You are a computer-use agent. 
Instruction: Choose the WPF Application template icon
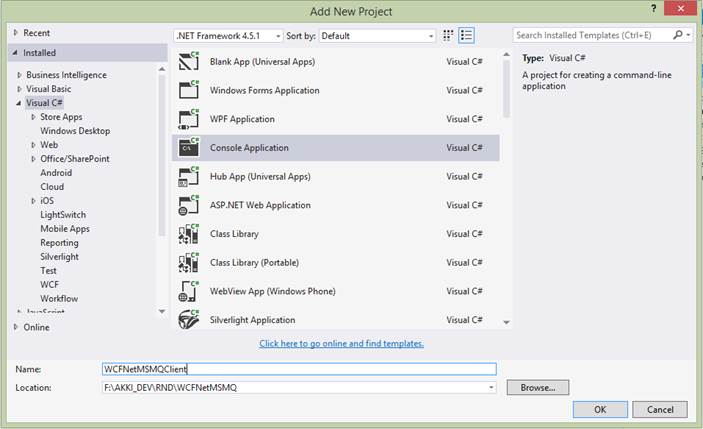[188, 120]
